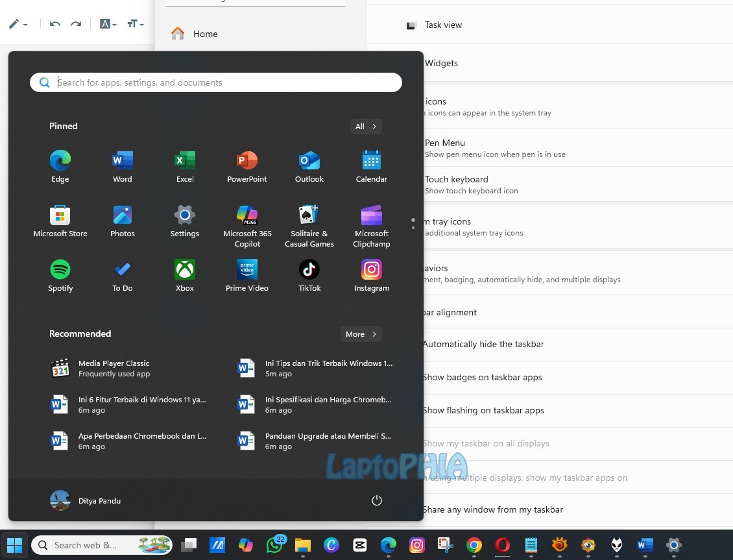Click the taskbar 'Search web &...' box
Viewport: 733px width, 560px height.
coord(101,545)
